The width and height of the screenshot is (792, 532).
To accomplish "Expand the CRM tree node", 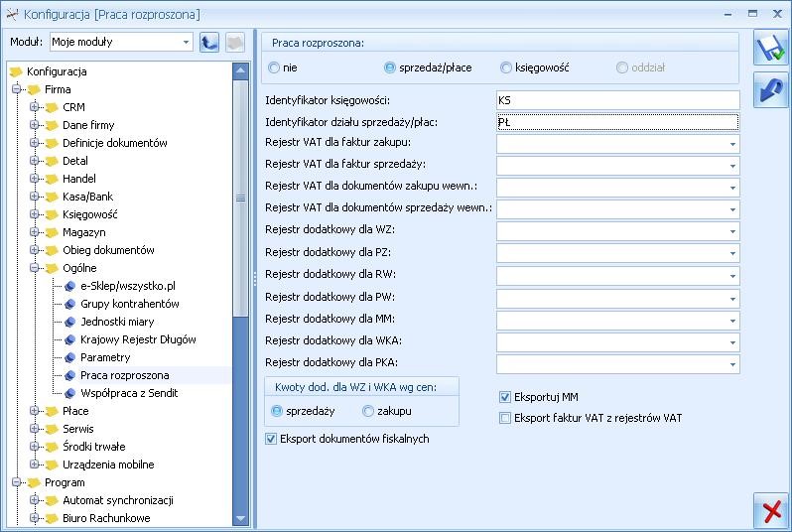I will coord(35,107).
